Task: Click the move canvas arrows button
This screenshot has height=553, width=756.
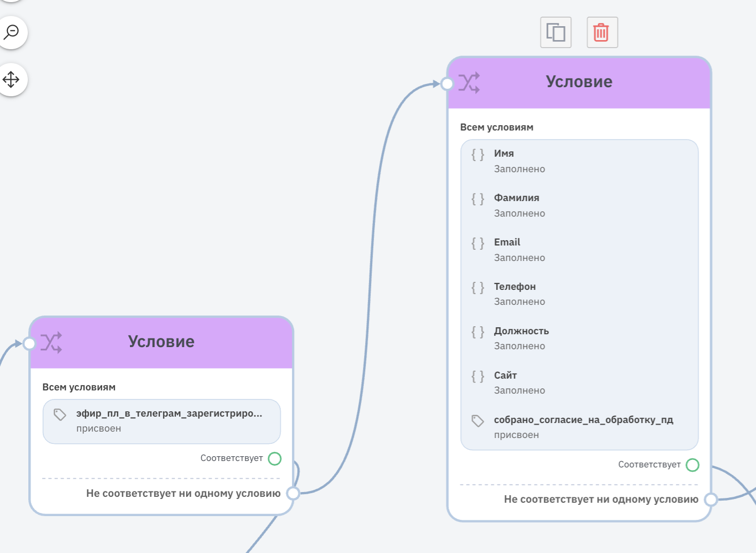Action: click(11, 80)
